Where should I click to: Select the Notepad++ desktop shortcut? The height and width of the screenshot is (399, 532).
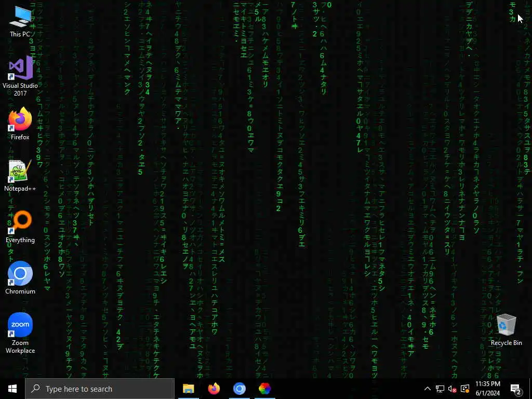[20, 176]
